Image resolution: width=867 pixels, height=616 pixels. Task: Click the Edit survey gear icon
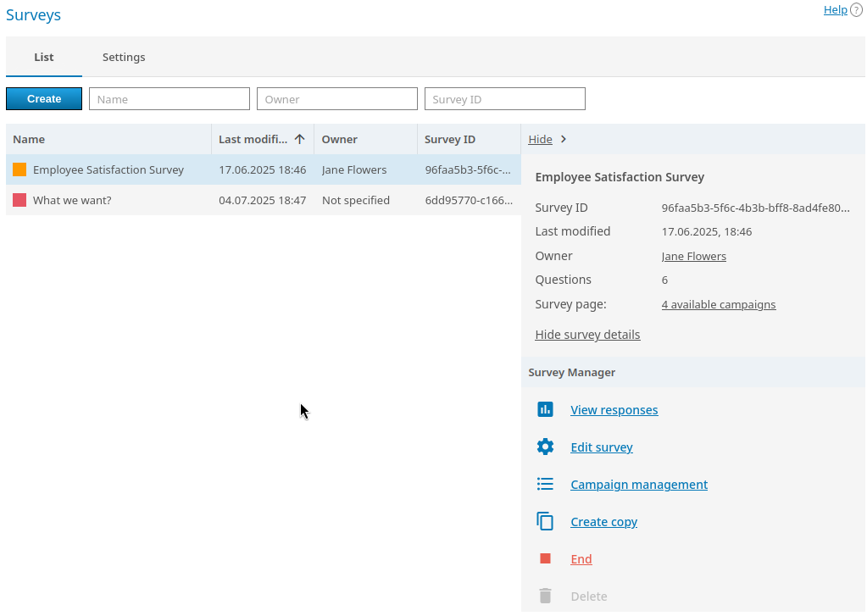(x=545, y=447)
